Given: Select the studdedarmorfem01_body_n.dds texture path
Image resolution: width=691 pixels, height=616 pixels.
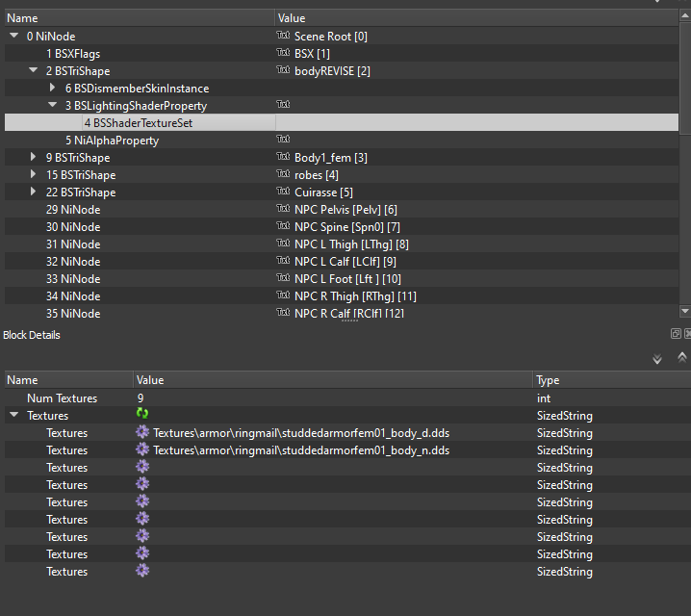Looking at the screenshot, I should coord(301,450).
